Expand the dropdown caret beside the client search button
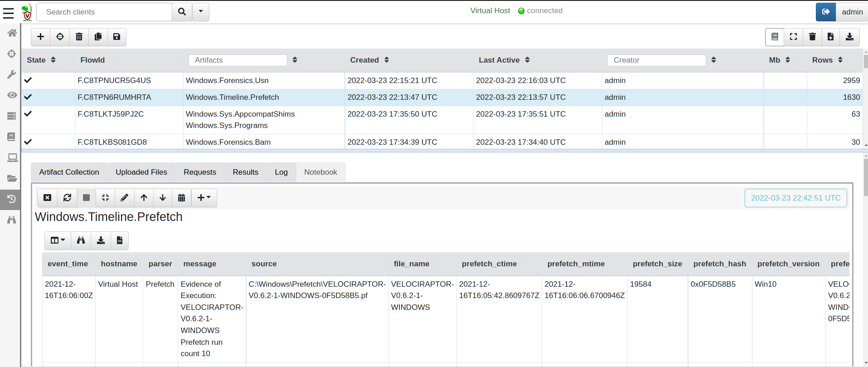The height and width of the screenshot is (367, 868). (201, 12)
